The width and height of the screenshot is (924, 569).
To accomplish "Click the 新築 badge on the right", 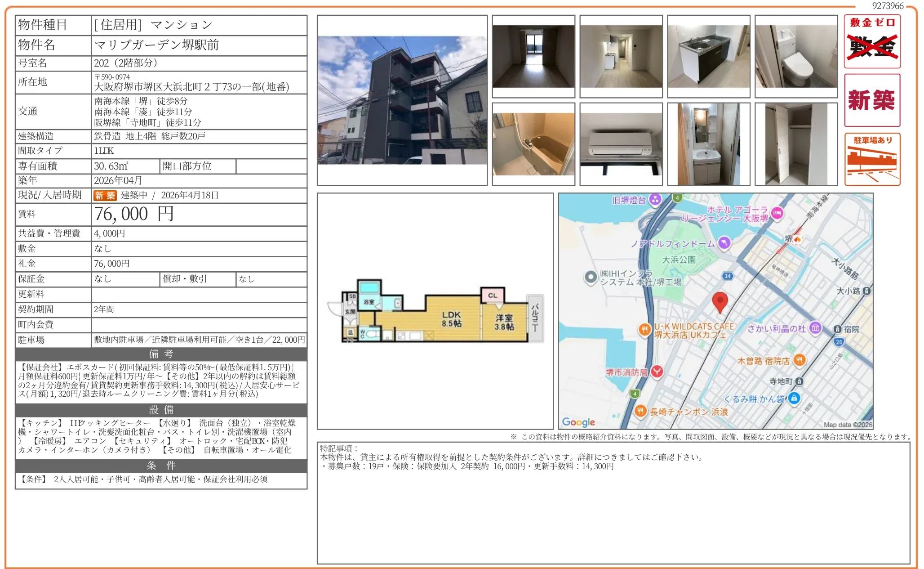I will click(871, 100).
